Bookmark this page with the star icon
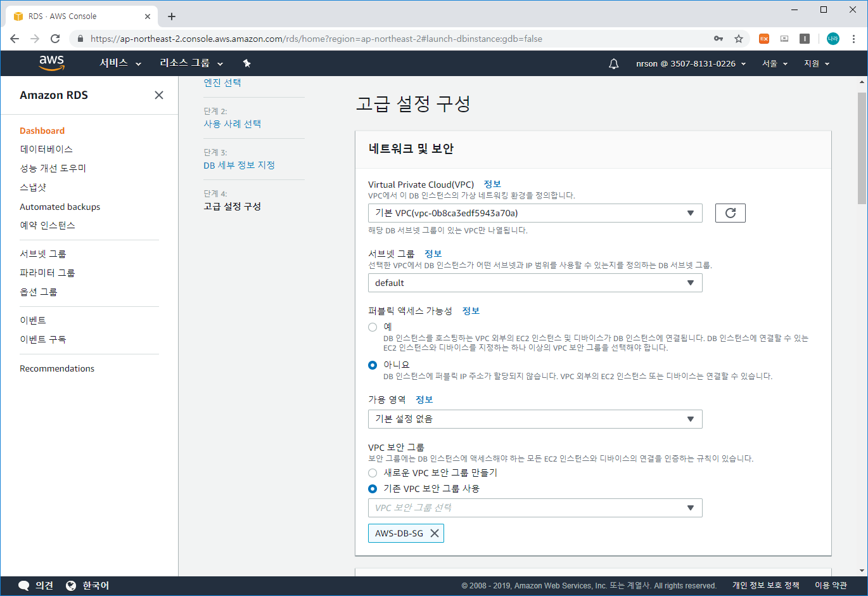868x596 pixels. (739, 39)
